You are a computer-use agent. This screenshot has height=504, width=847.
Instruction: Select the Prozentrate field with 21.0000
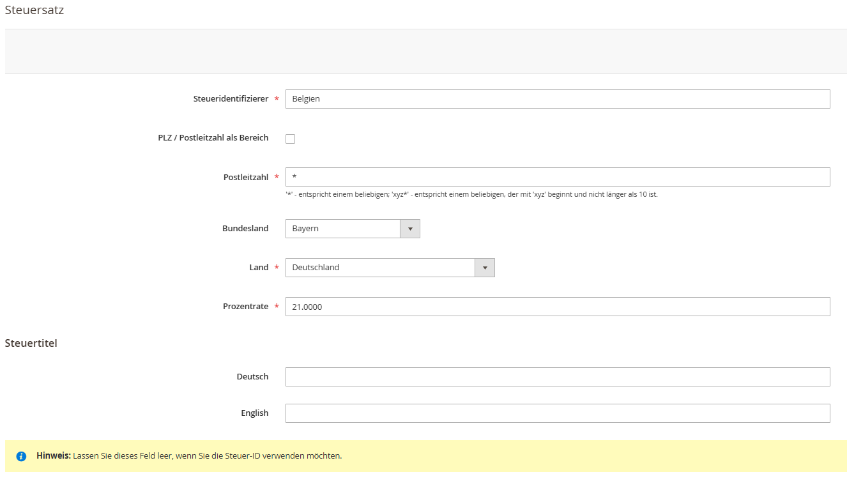coord(558,307)
